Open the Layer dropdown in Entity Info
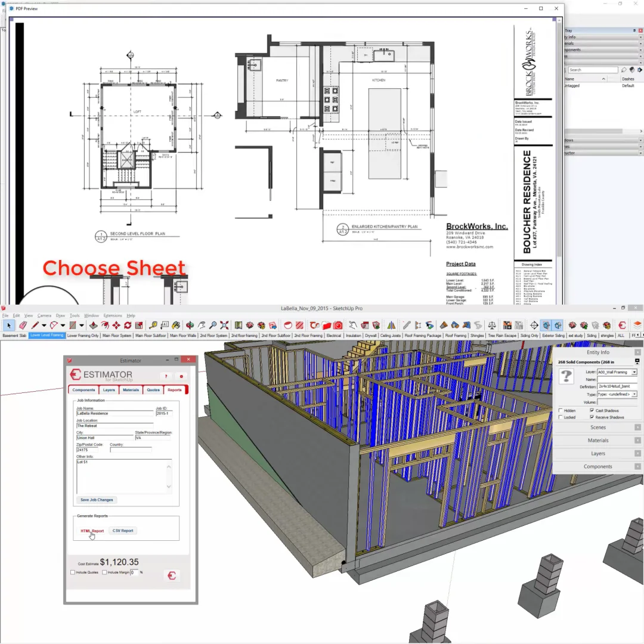 point(634,372)
